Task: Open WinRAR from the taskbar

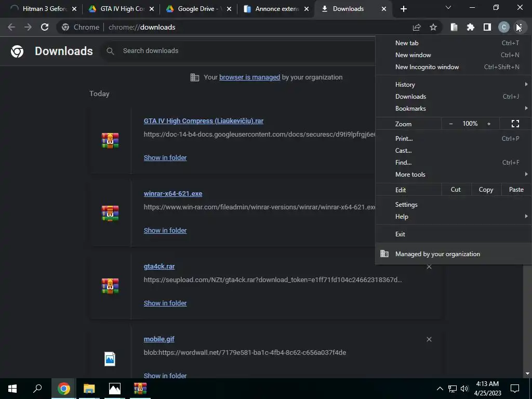Action: tap(140, 389)
